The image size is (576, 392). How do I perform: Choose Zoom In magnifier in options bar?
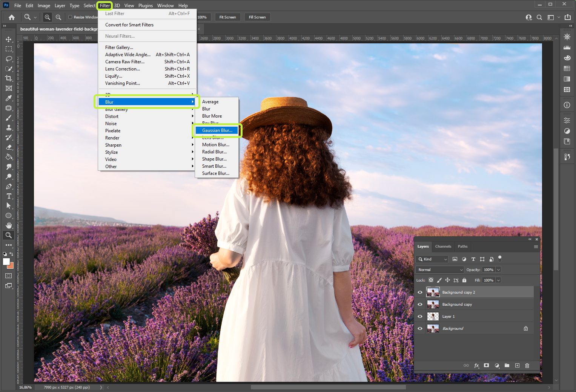pos(48,17)
